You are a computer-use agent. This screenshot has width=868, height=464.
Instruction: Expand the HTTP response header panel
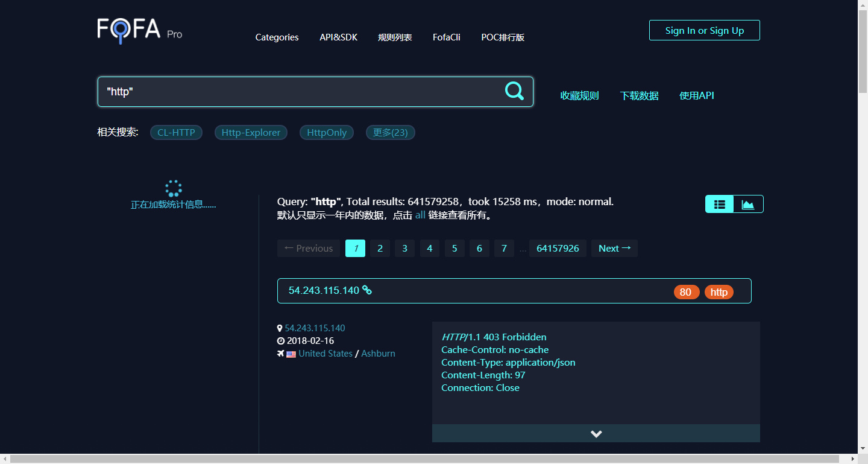[596, 433]
